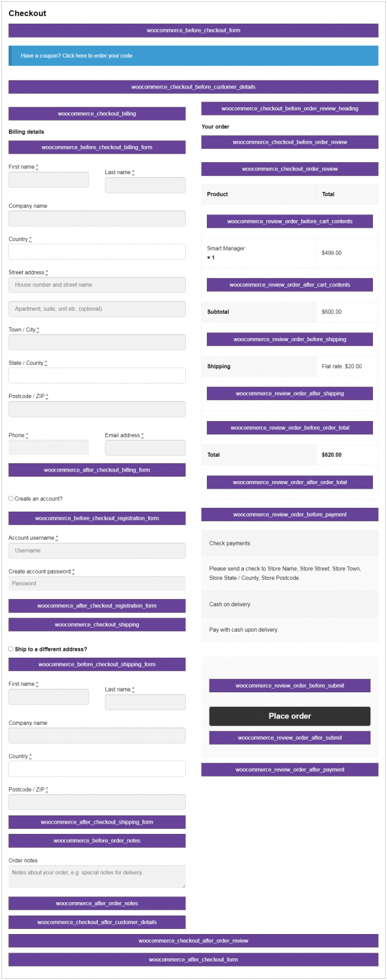Viewport: 387px width, 980px height.
Task: Click the woocommerce_before_checkout_form banner
Action: click(193, 30)
